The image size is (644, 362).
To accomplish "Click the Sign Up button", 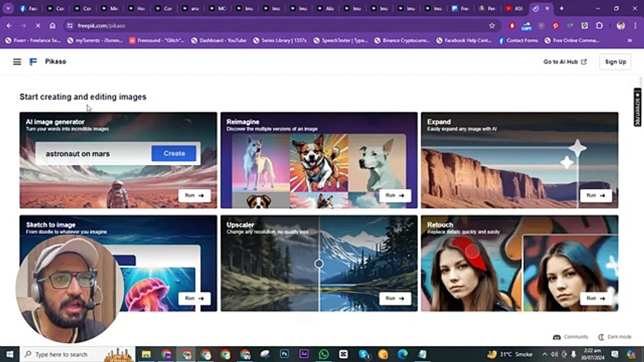I will [x=615, y=62].
